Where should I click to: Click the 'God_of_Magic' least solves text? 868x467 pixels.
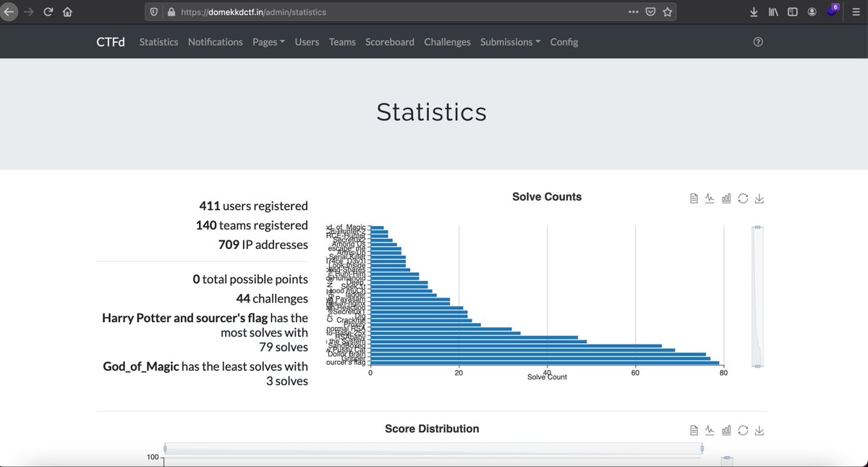tap(141, 366)
